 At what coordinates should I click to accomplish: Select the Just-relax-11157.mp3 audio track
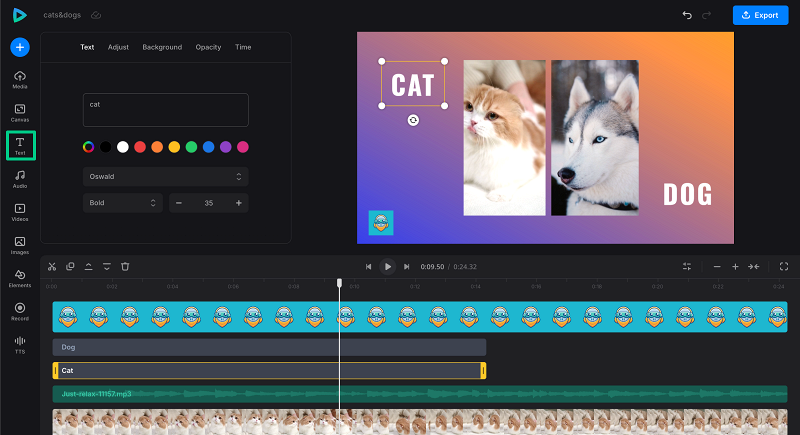(x=420, y=394)
